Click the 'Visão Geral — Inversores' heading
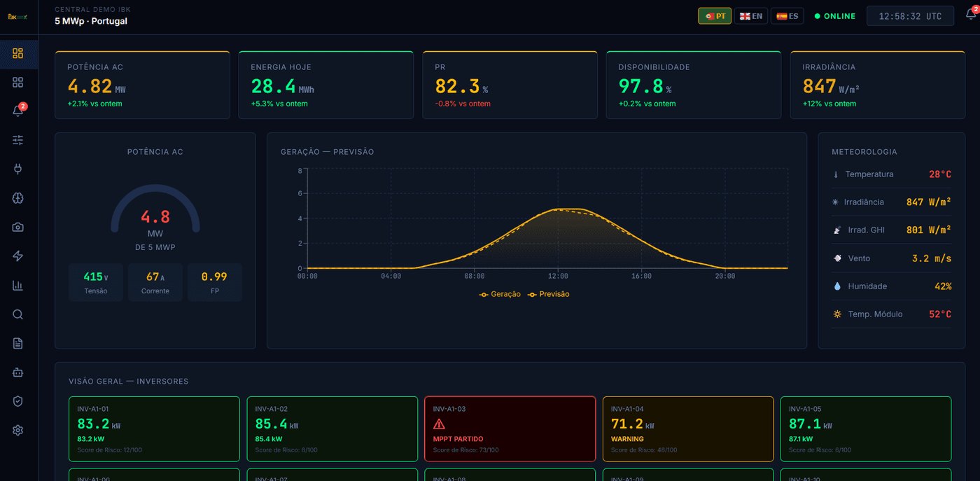 (x=128, y=382)
